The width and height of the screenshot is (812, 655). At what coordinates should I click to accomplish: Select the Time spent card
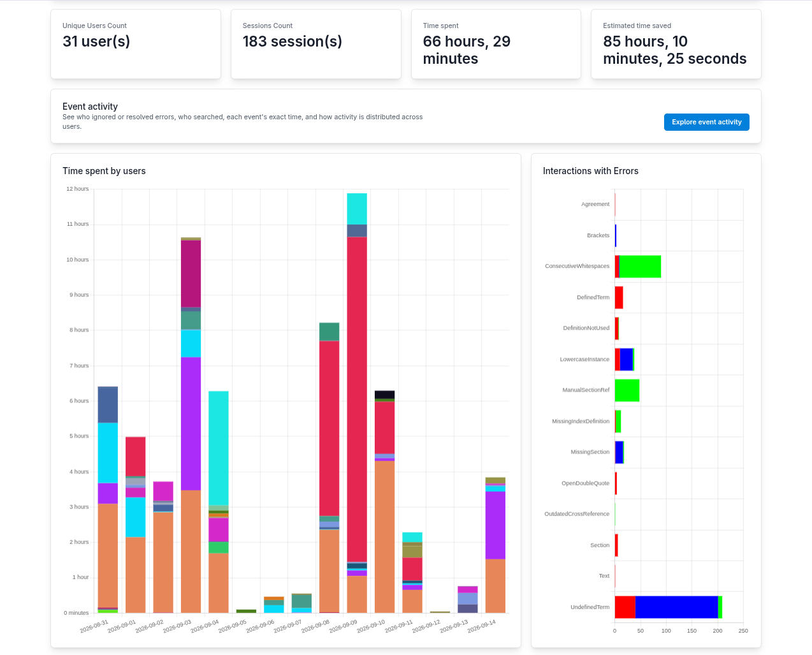tap(496, 44)
